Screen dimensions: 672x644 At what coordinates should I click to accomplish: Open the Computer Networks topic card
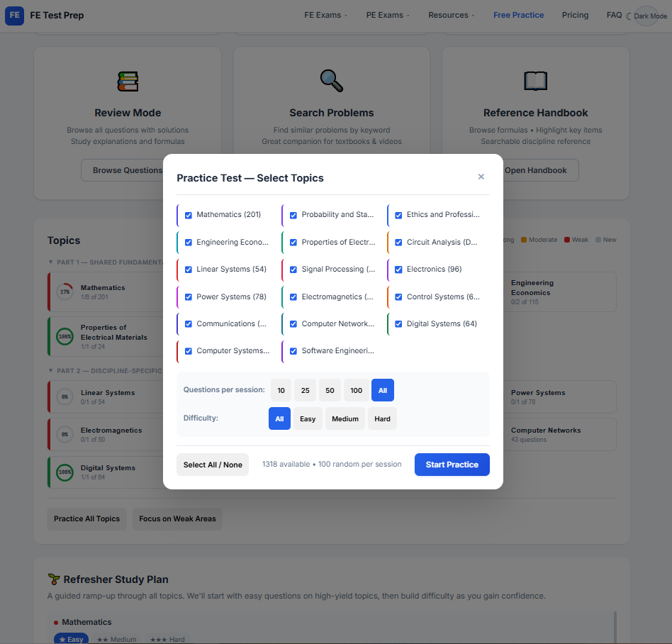[x=559, y=434]
